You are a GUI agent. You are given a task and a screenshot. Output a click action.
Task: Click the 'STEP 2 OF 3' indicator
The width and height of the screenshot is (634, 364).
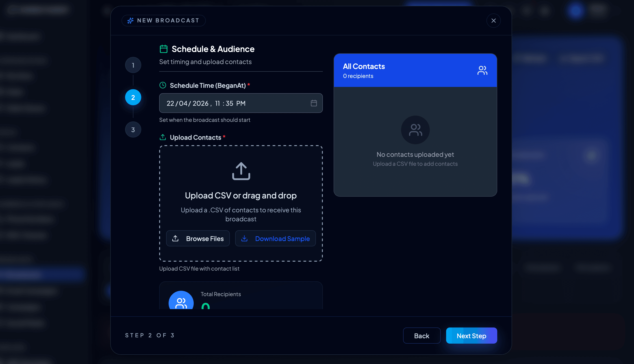point(150,335)
